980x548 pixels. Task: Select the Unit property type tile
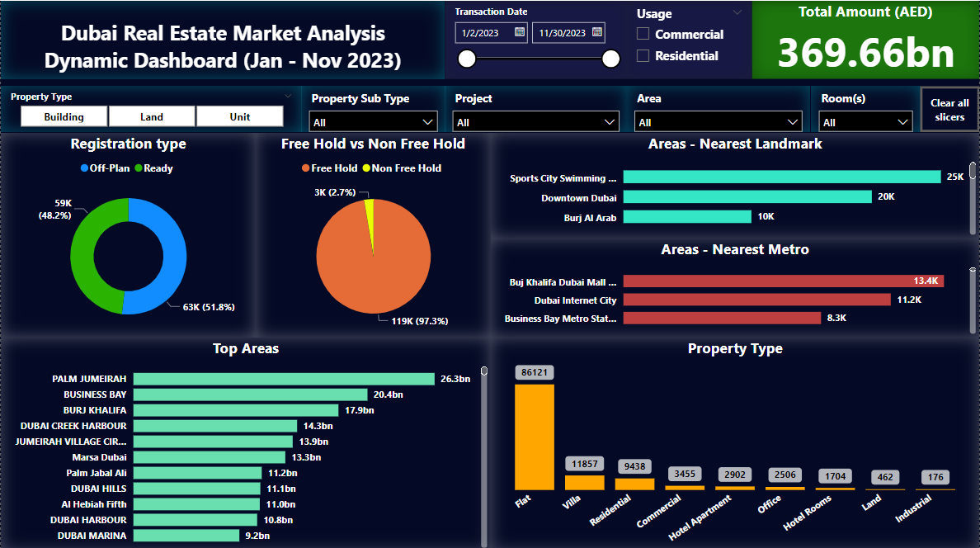click(x=240, y=116)
